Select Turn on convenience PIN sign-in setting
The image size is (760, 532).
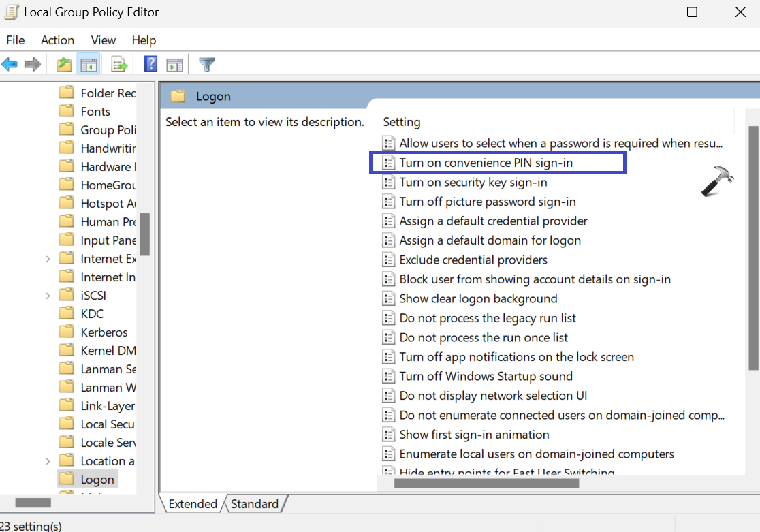(x=486, y=163)
